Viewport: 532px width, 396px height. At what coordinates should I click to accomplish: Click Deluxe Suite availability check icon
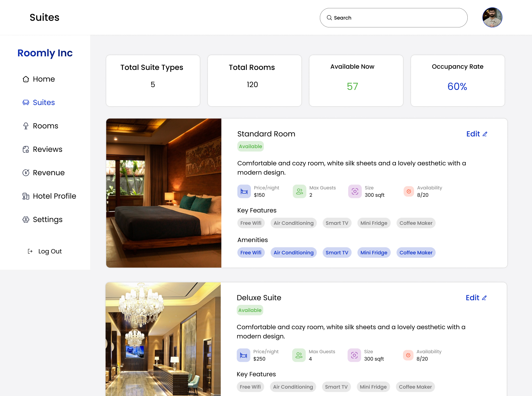coord(408,355)
